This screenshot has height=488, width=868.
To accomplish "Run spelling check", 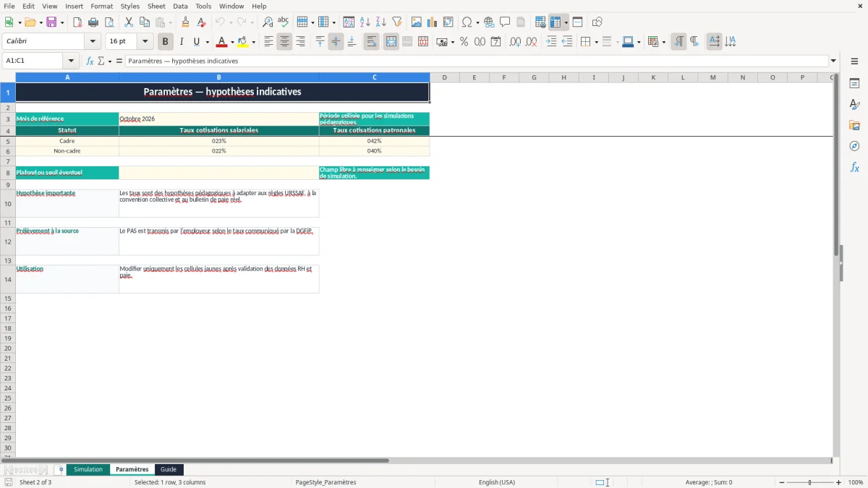I will 284,22.
